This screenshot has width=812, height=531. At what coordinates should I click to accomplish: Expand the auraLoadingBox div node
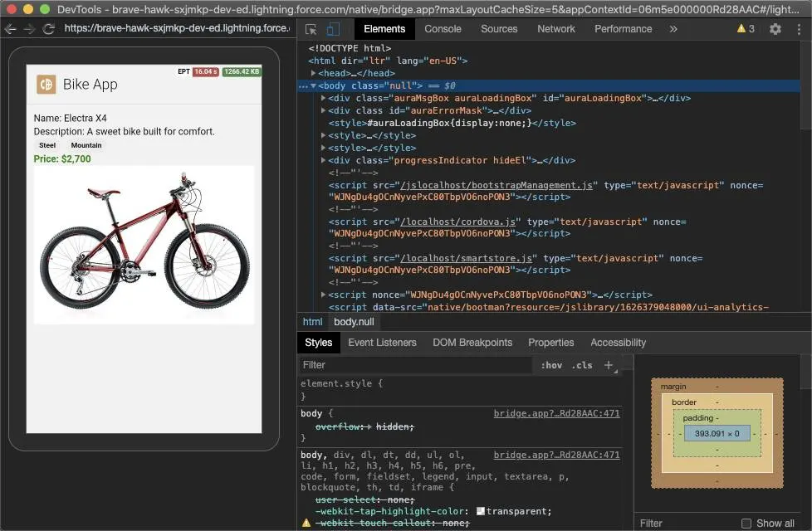[x=323, y=98]
